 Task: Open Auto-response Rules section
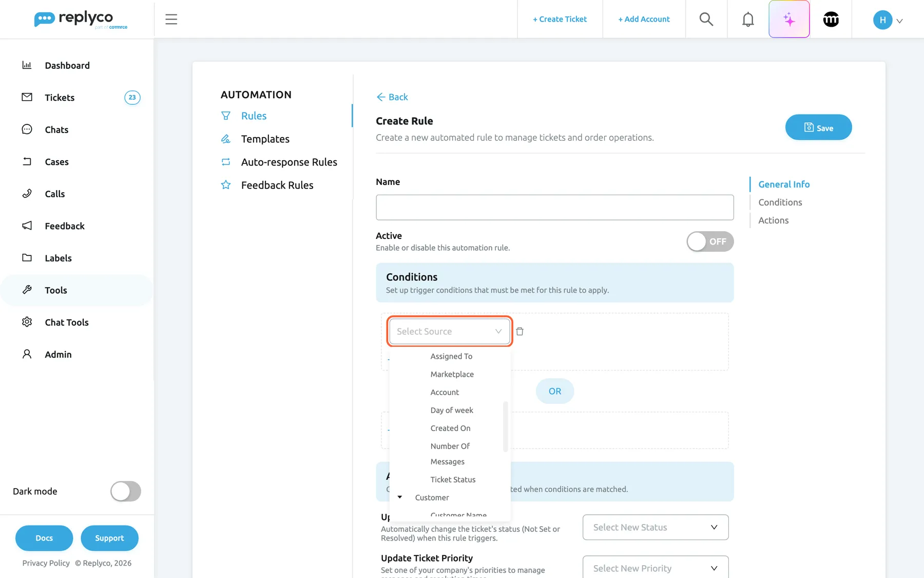[x=289, y=162]
